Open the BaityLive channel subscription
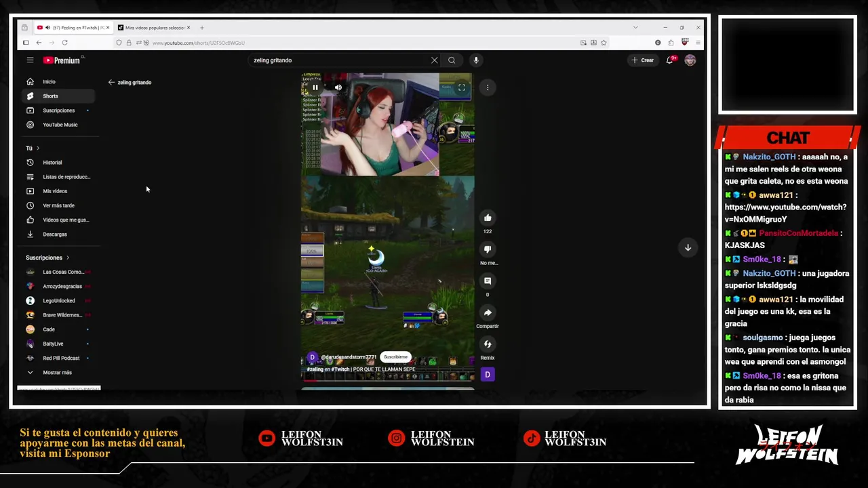 pos(60,344)
